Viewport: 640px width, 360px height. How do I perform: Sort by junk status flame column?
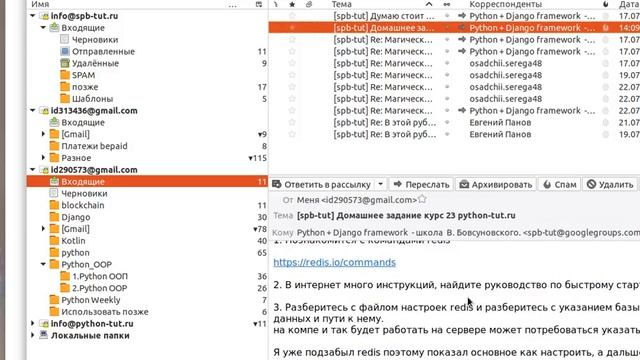606,4
